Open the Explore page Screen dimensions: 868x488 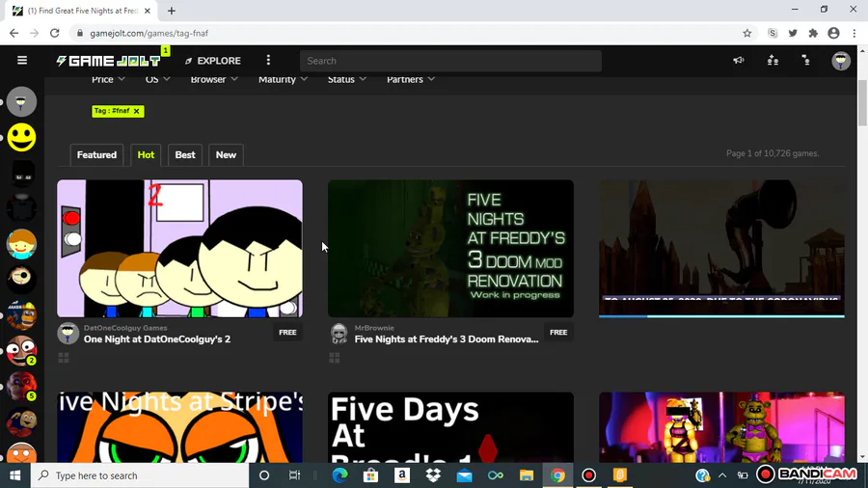tap(213, 61)
